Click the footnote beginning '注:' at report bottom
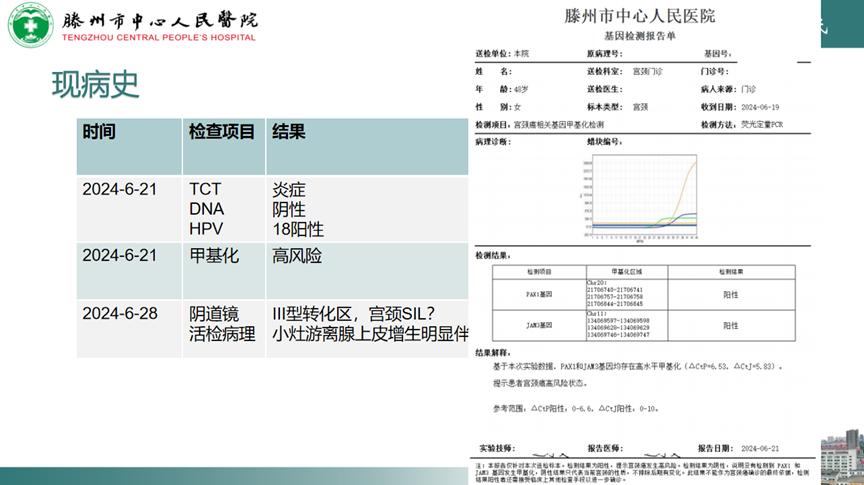The image size is (864, 485). [x=642, y=473]
